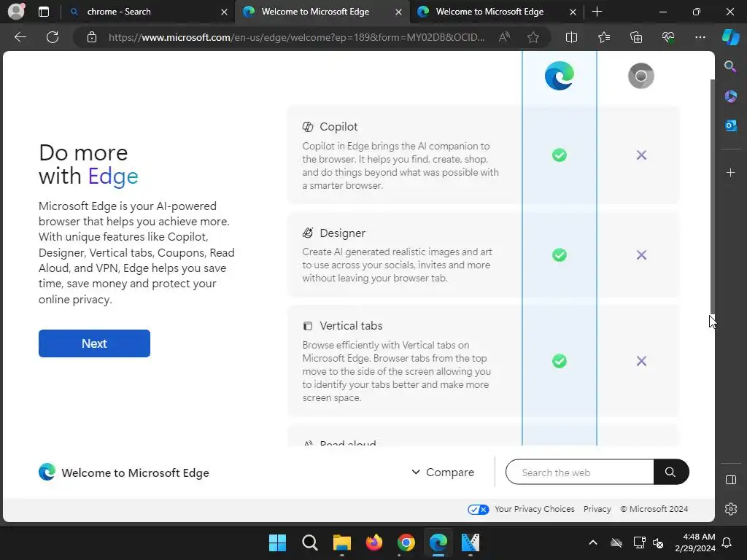The image size is (747, 560).
Task: Open the browser profile avatar
Action: pyautogui.click(x=16, y=12)
